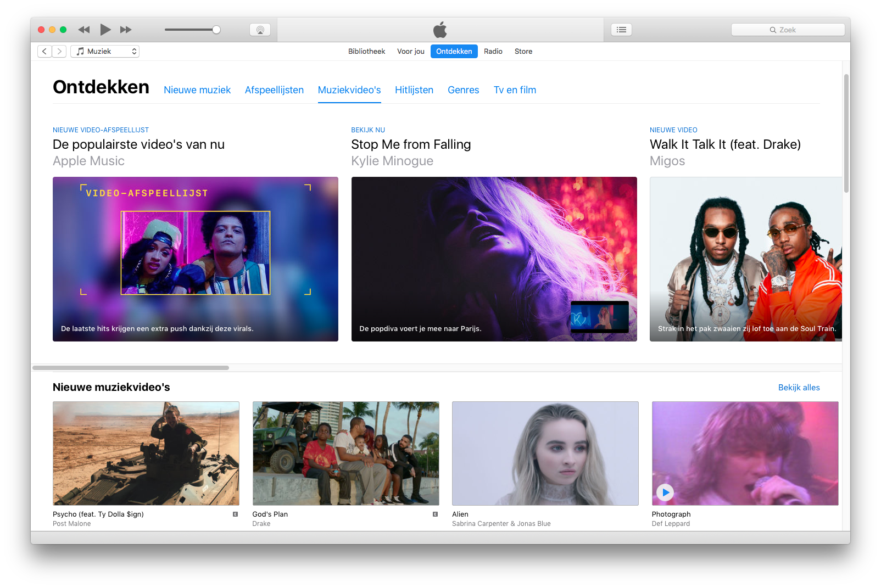Image resolution: width=881 pixels, height=588 pixels.
Task: Open the Afspeellijsten section
Action: coord(274,90)
